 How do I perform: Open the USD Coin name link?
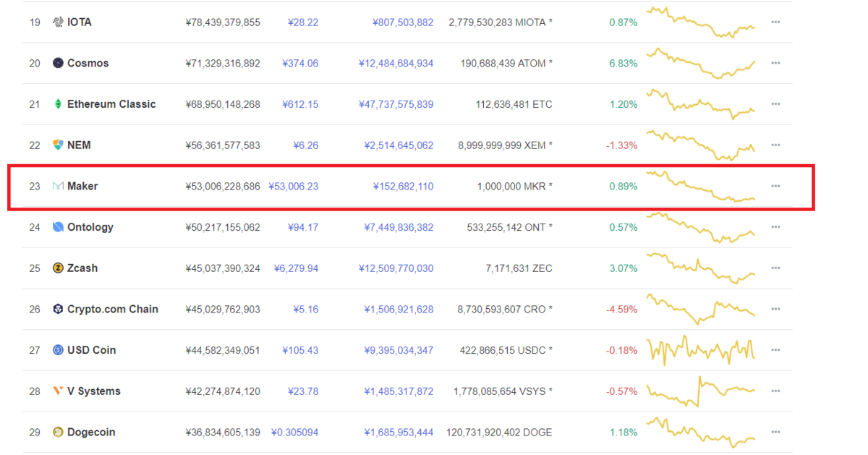[x=92, y=350]
